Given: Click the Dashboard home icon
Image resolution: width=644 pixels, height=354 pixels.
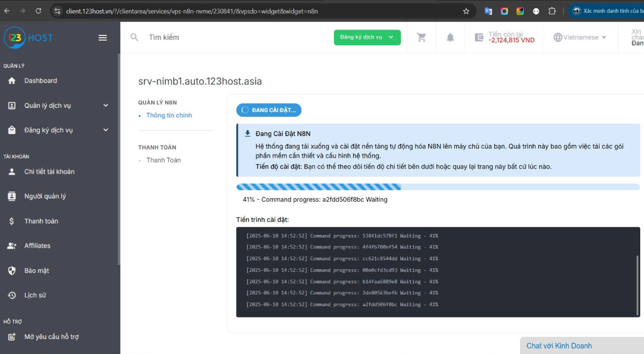Looking at the screenshot, I should [12, 80].
